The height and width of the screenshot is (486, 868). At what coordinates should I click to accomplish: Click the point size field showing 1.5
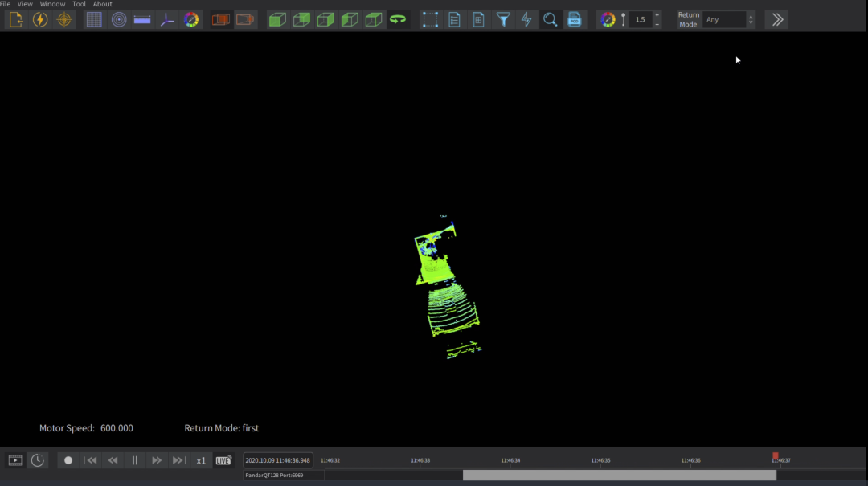click(641, 20)
